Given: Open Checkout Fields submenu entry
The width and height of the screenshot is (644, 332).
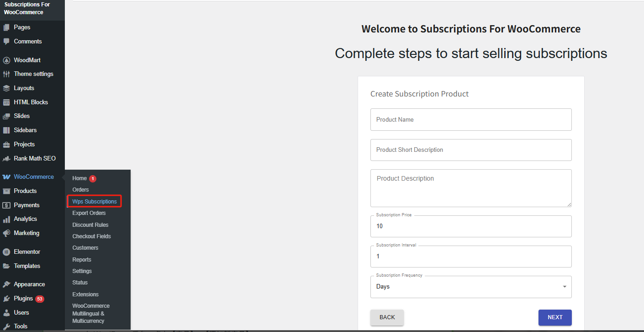Looking at the screenshot, I should click(x=91, y=236).
